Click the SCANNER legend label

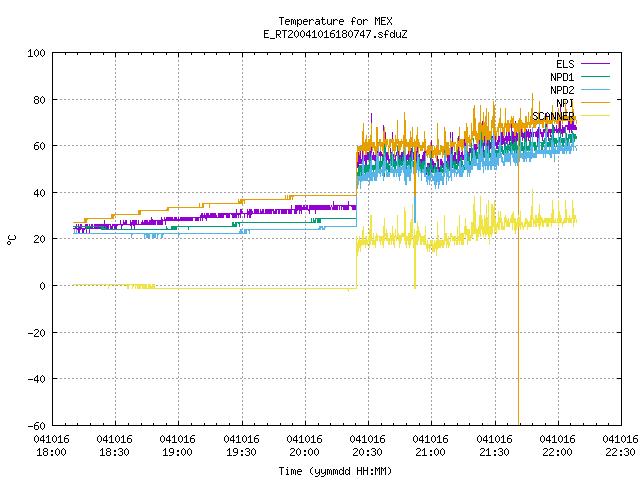pyautogui.click(x=553, y=116)
